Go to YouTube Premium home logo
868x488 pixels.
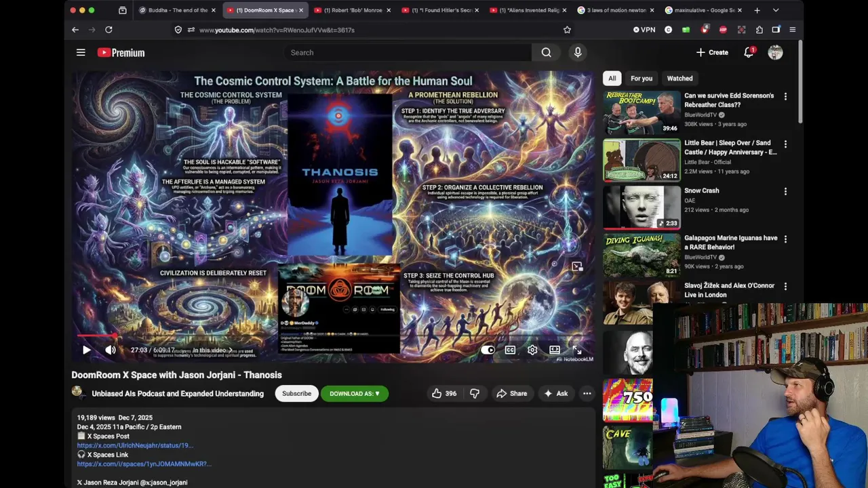pos(121,52)
